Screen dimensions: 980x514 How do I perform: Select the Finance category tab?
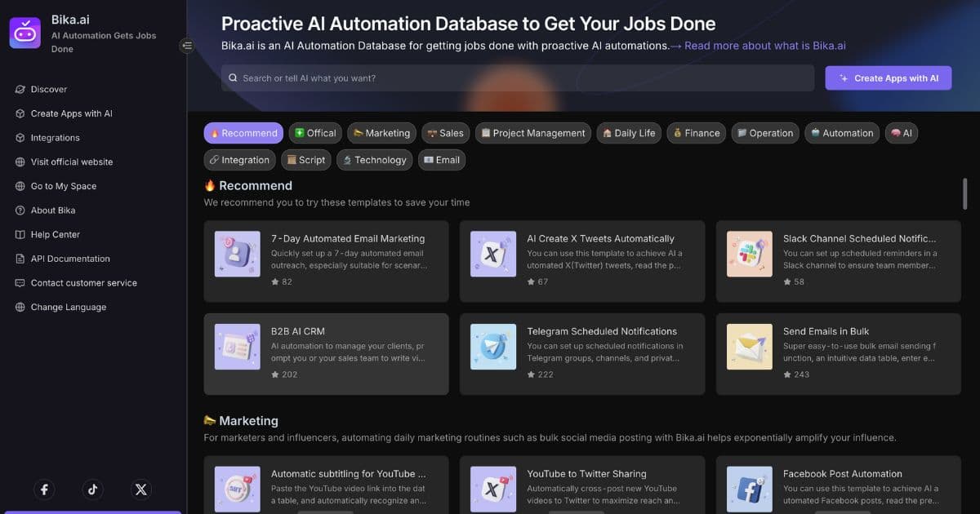point(697,133)
